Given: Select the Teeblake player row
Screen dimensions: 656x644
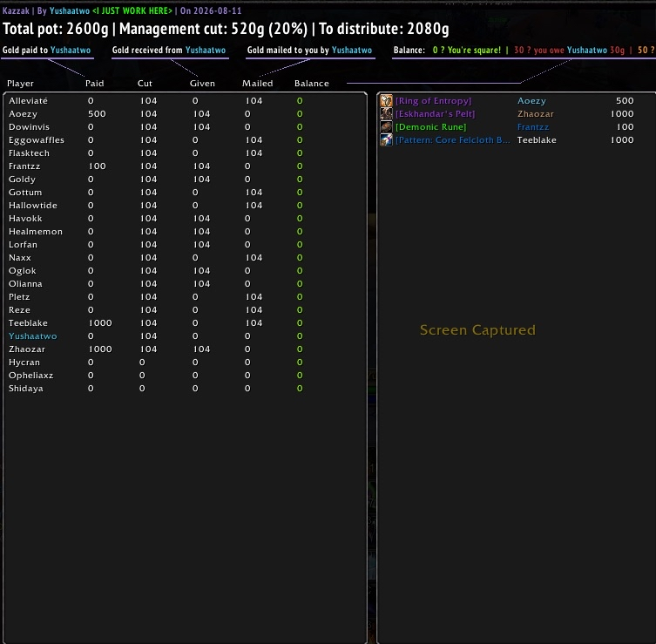Looking at the screenshot, I should coord(185,323).
